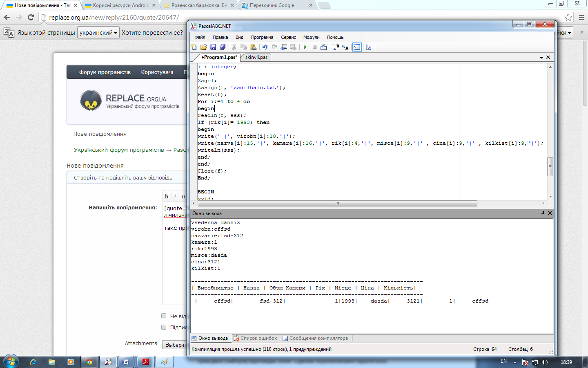Switch to the skinyli.pas tab
The image size is (588, 368).
point(256,57)
